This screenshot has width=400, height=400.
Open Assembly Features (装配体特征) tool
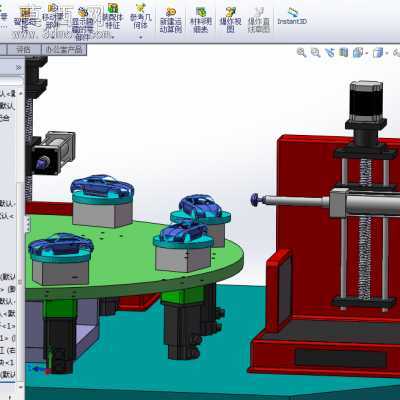coord(113,17)
